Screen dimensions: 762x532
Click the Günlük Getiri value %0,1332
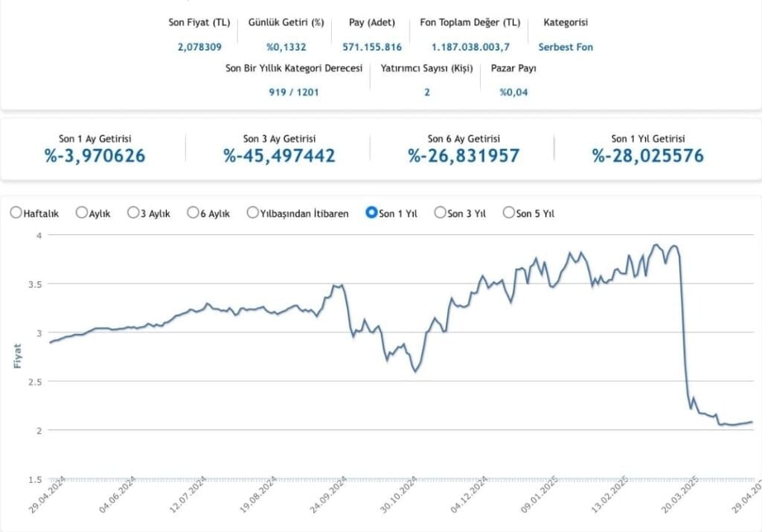pyautogui.click(x=286, y=47)
